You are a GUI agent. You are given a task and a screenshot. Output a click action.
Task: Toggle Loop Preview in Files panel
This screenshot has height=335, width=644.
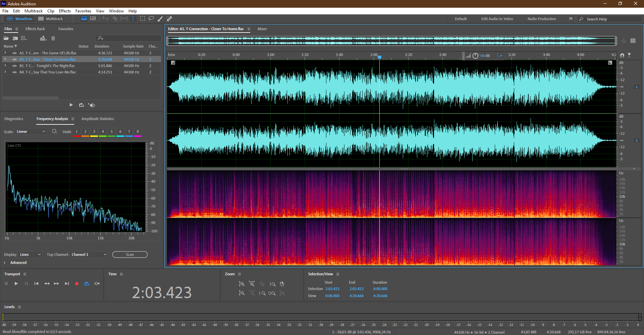pyautogui.click(x=81, y=105)
